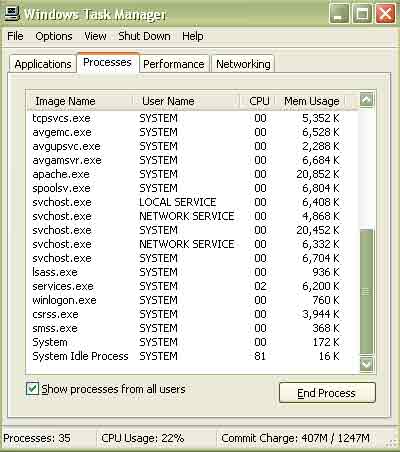Select the System Idle Process row

(186, 356)
